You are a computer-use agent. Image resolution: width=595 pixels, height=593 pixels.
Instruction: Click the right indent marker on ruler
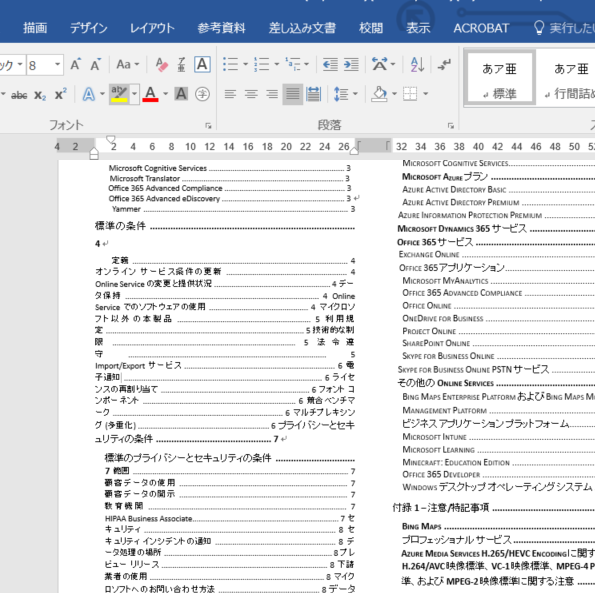354,150
